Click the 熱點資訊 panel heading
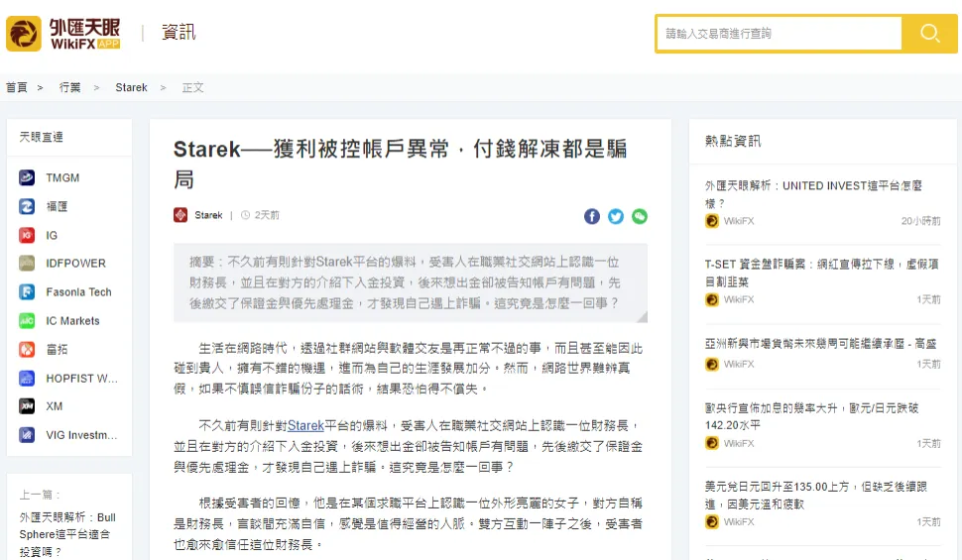This screenshot has height=560, width=962. pos(733,141)
